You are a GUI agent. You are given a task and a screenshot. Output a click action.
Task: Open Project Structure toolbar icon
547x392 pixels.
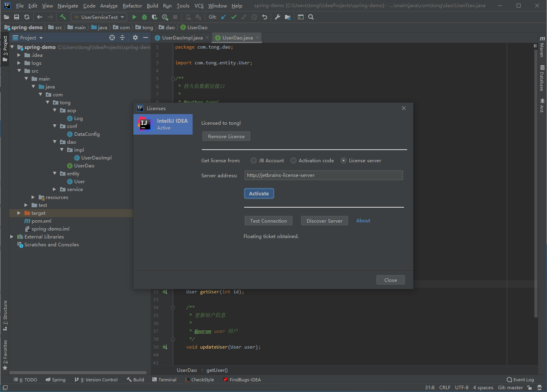pyautogui.click(x=288, y=17)
